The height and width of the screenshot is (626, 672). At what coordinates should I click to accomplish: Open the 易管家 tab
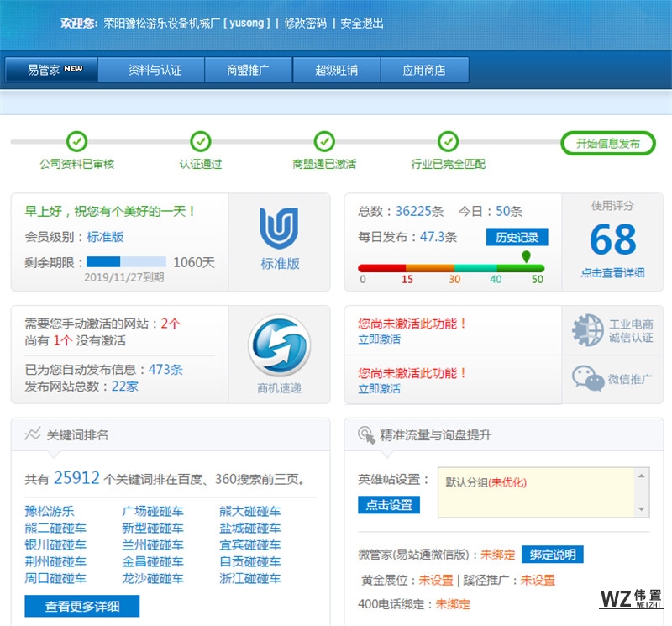(52, 70)
